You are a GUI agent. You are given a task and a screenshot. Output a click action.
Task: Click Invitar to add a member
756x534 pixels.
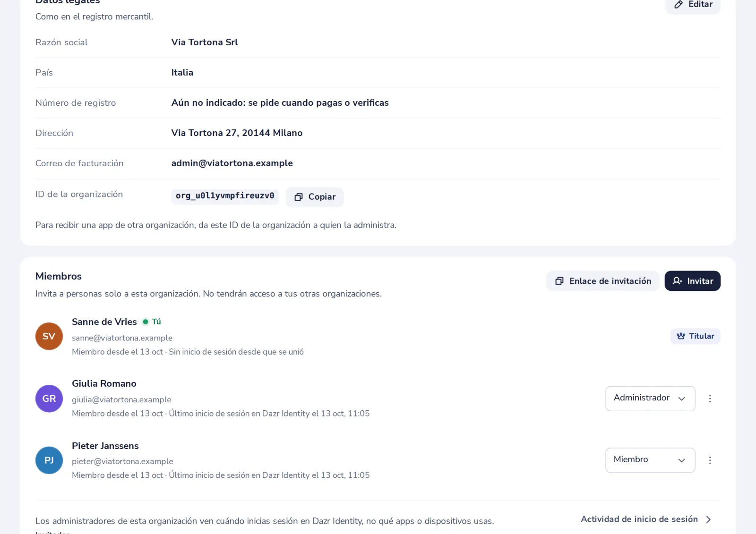pyautogui.click(x=693, y=281)
